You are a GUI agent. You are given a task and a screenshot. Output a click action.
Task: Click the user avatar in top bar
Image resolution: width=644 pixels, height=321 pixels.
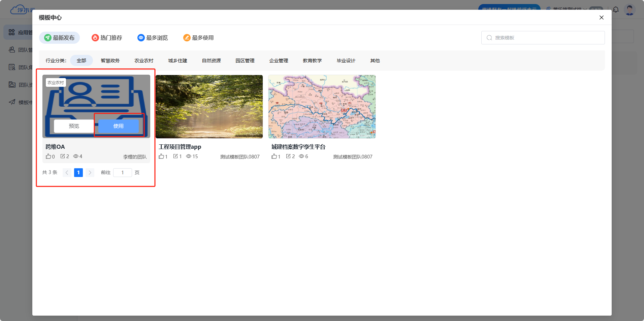click(629, 9)
